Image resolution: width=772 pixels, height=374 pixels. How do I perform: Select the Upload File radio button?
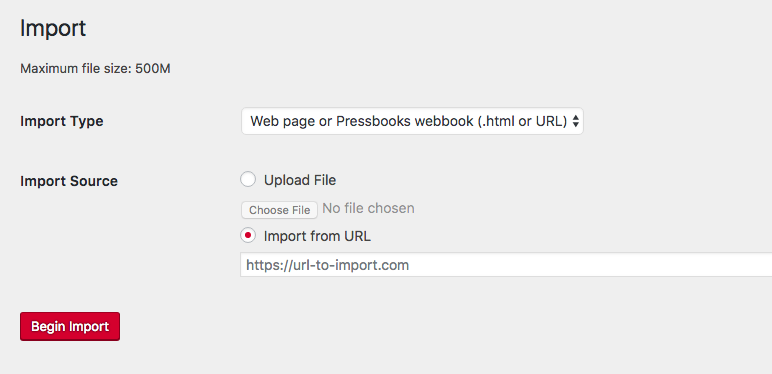[248, 180]
